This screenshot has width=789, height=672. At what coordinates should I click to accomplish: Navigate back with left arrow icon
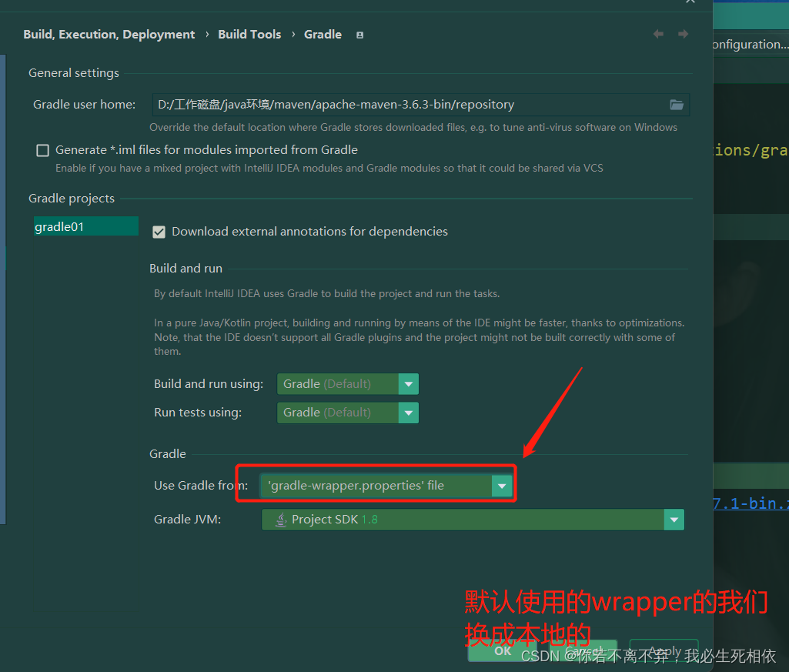[658, 34]
